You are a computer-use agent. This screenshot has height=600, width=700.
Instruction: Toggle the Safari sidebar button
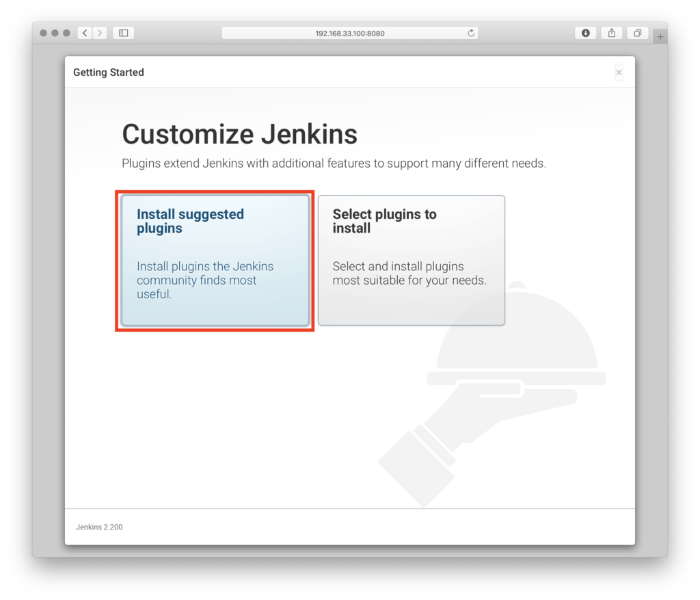pyautogui.click(x=124, y=33)
